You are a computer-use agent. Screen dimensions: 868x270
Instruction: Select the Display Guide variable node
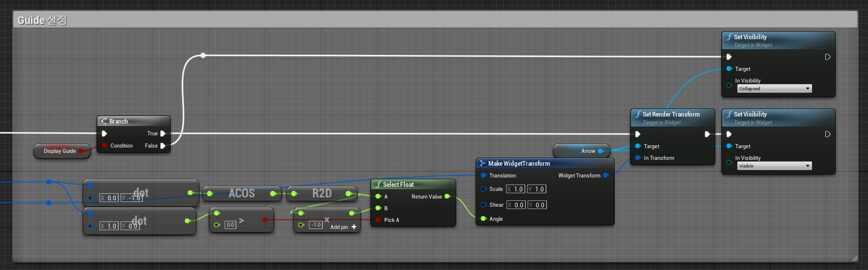(x=60, y=151)
